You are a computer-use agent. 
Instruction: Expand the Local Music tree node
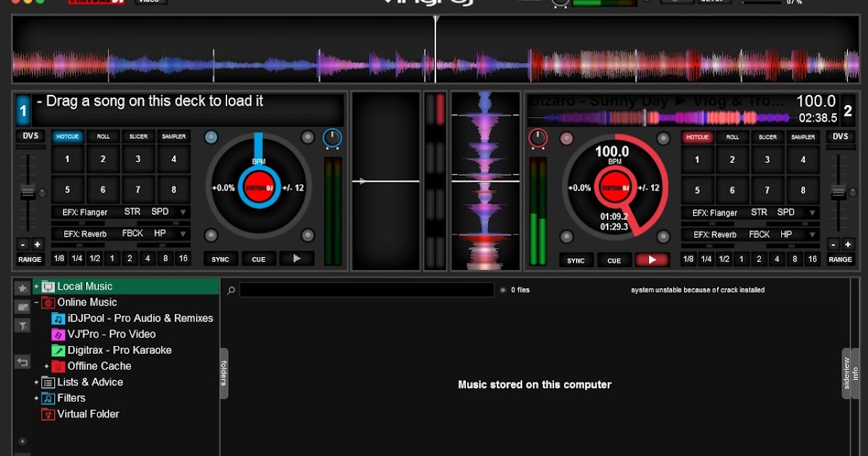pos(36,287)
